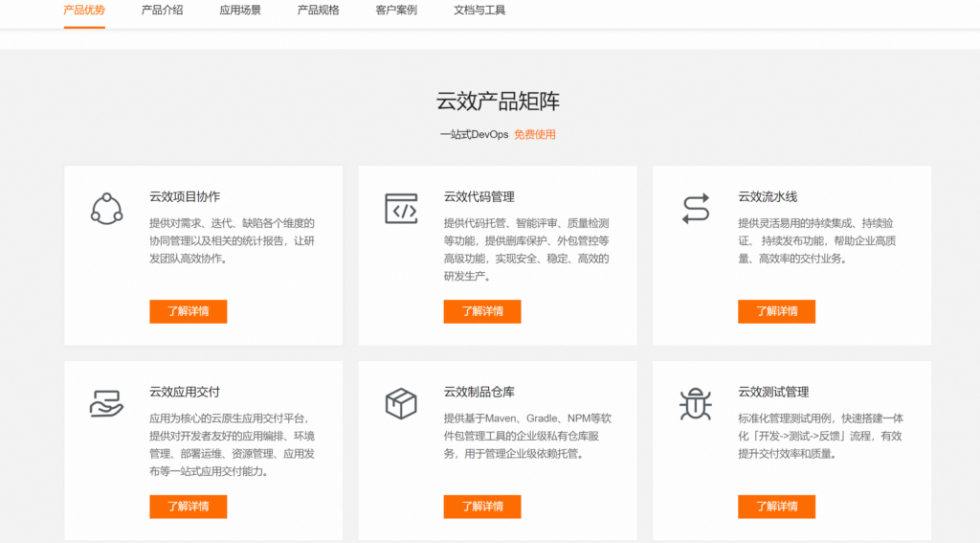The width and height of the screenshot is (980, 543).
Task: Click the 云效流水线 pipeline arrows icon
Action: [x=696, y=209]
